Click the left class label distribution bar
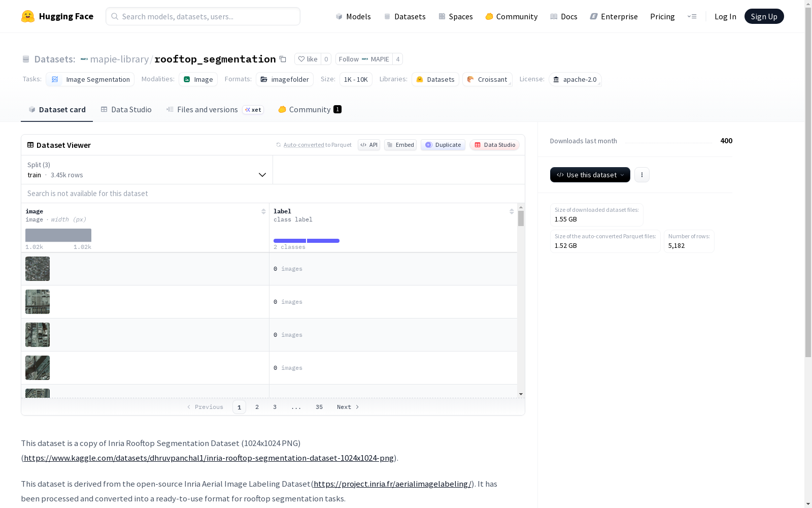The height and width of the screenshot is (508, 812). [290, 241]
